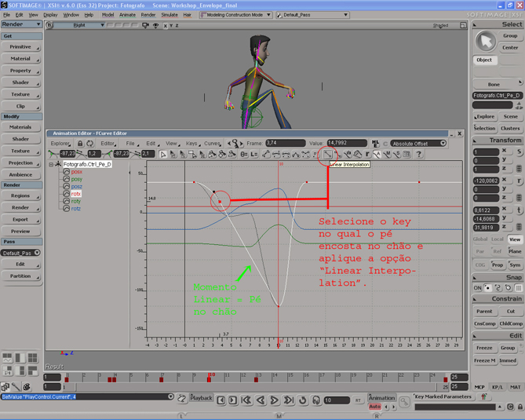Viewport: 525px width, 420px height.
Task: Click the Primitive button under Get
Action: pos(20,46)
